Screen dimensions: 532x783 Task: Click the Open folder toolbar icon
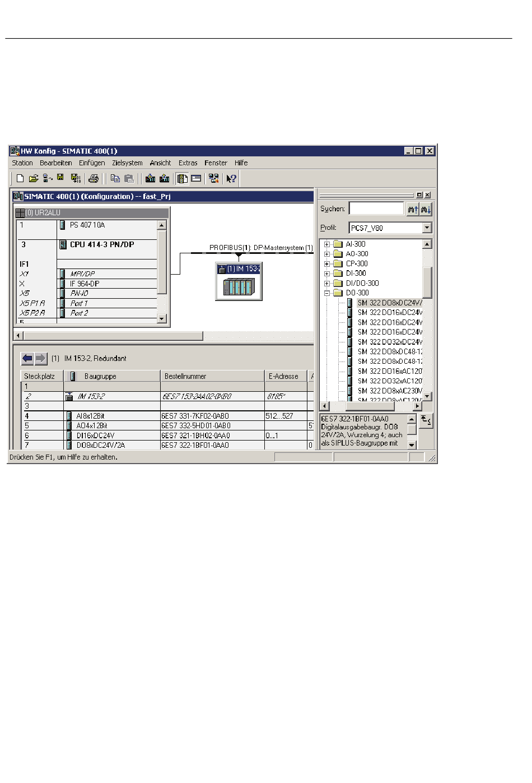click(34, 179)
